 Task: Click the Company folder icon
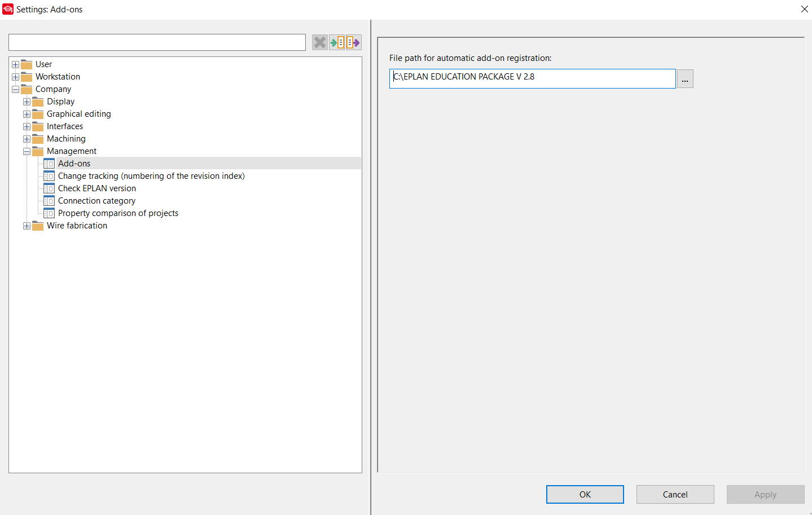click(27, 89)
